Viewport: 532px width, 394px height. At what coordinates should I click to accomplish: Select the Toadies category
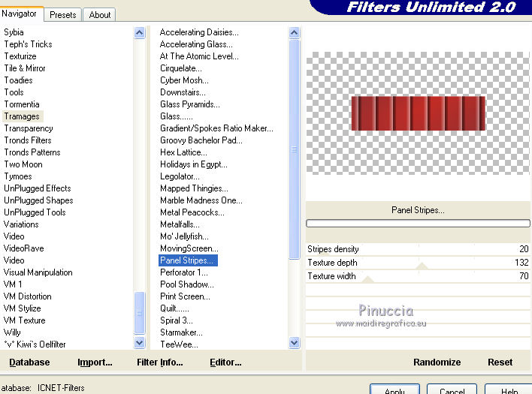click(19, 80)
